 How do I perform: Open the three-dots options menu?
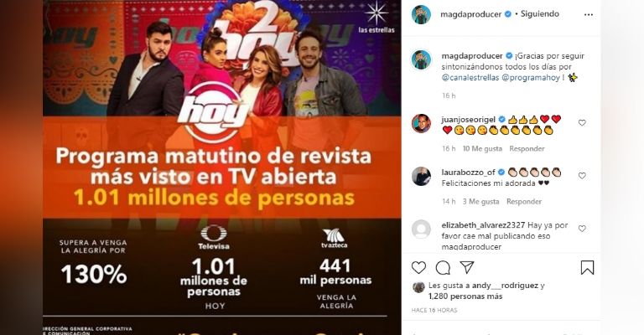pos(589,14)
